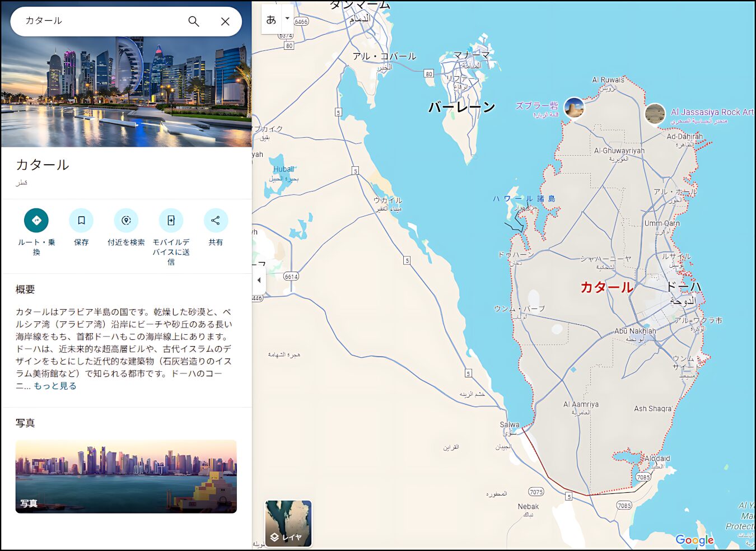Open the input method dropdown arrow
This screenshot has width=756, height=551.
(287, 18)
